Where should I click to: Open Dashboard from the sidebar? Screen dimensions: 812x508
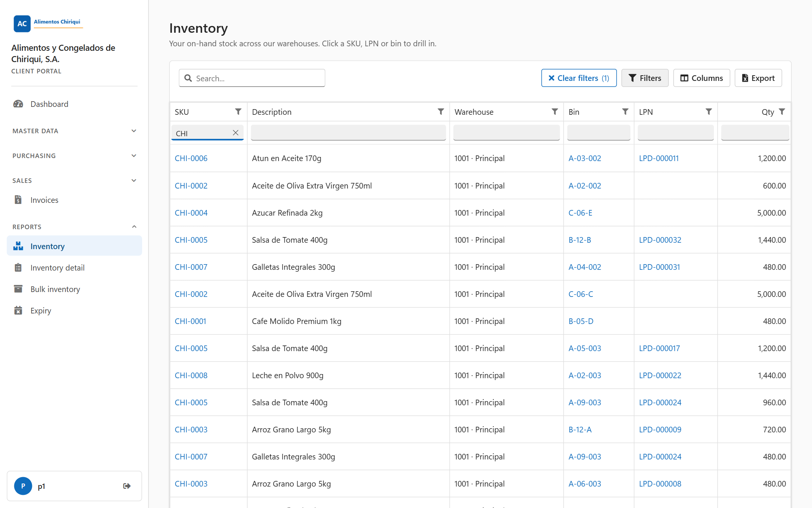74,104
